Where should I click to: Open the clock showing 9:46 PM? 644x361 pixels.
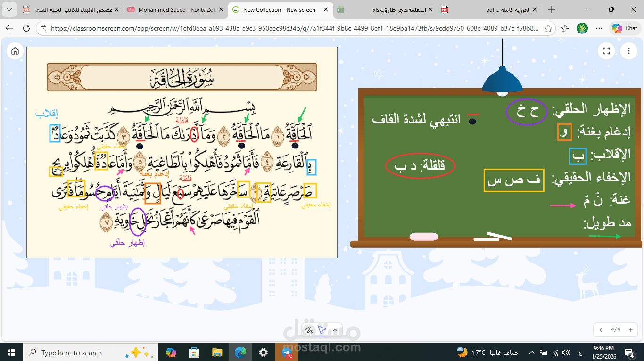(x=603, y=353)
